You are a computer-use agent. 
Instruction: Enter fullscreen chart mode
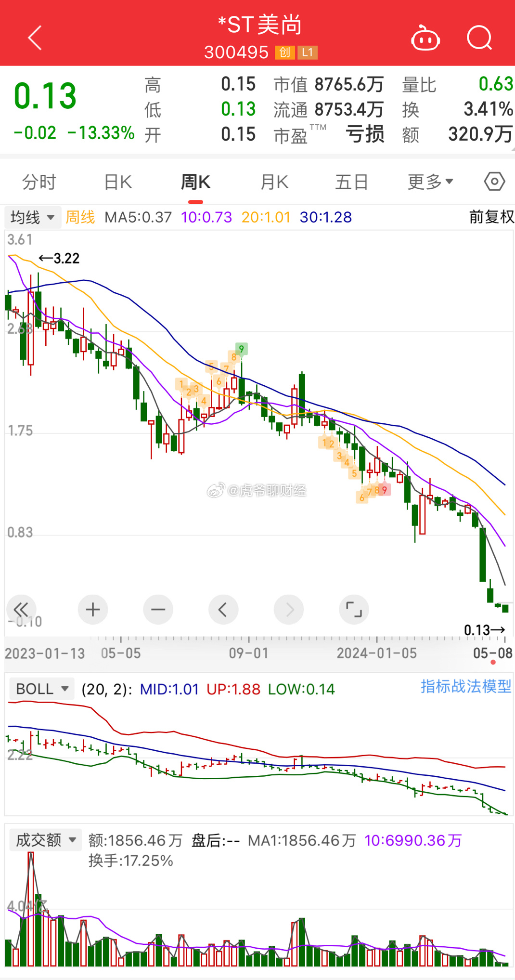(354, 610)
